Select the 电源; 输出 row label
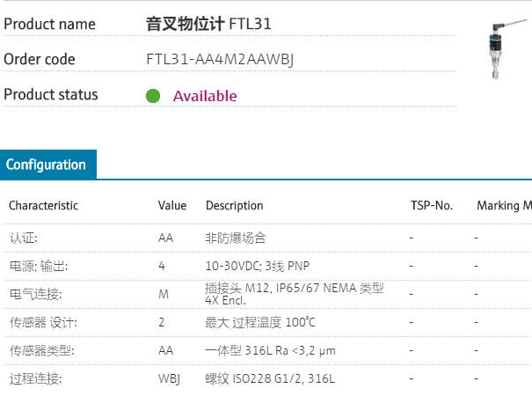Screen dimensions: 532x396 click(38, 266)
